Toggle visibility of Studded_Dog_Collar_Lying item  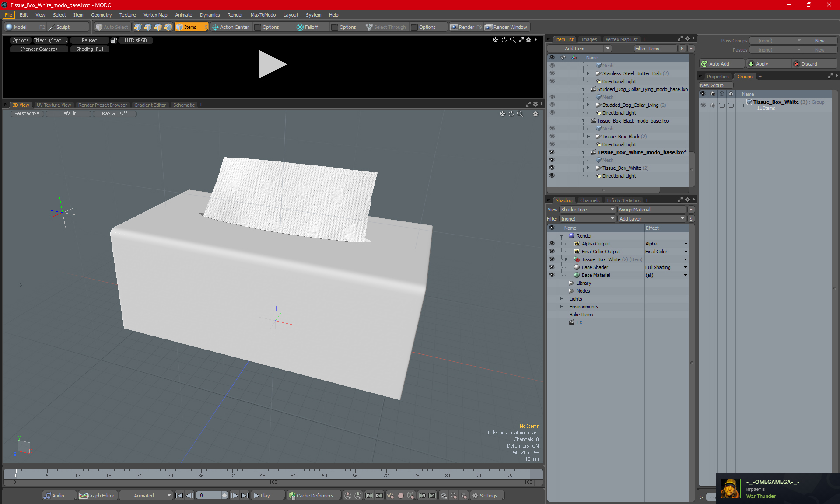point(552,105)
